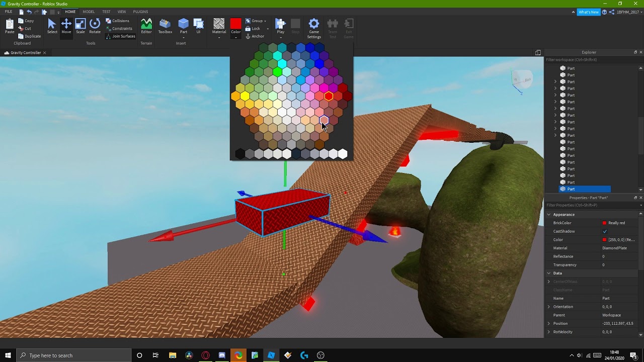Image resolution: width=644 pixels, height=362 pixels.
Task: Open the Toolbox
Action: tap(165, 26)
